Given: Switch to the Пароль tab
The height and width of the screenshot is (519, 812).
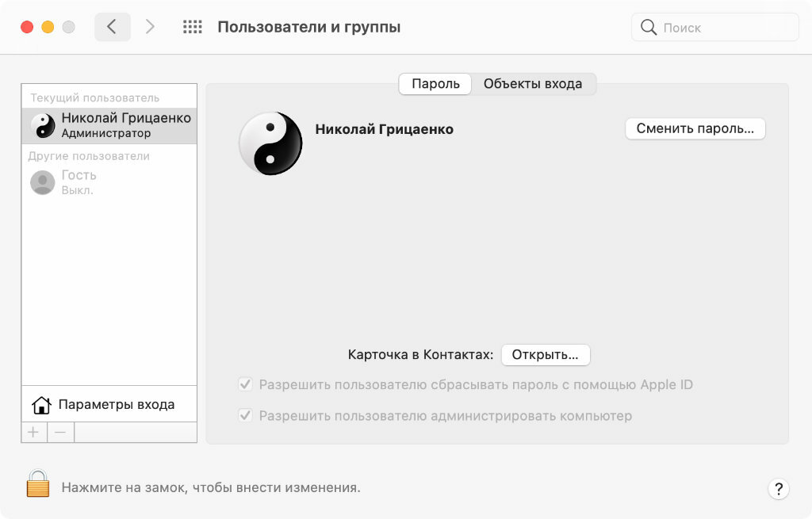Looking at the screenshot, I should (435, 84).
